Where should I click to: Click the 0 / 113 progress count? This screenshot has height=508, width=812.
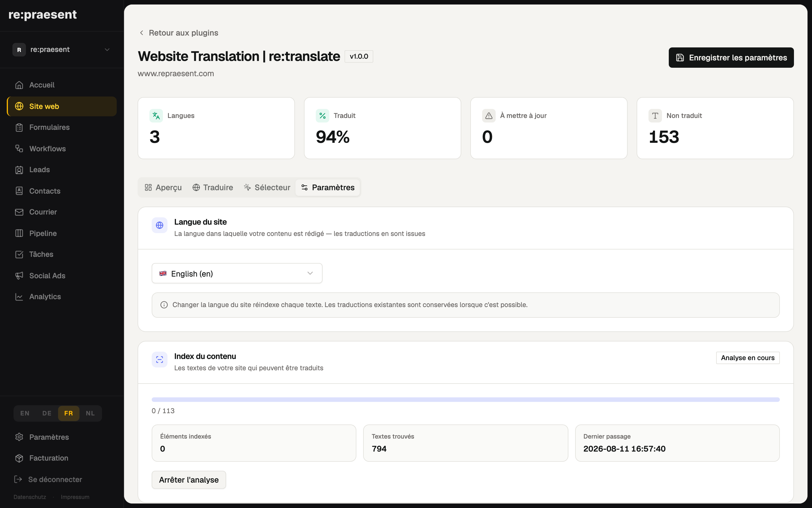tap(163, 411)
